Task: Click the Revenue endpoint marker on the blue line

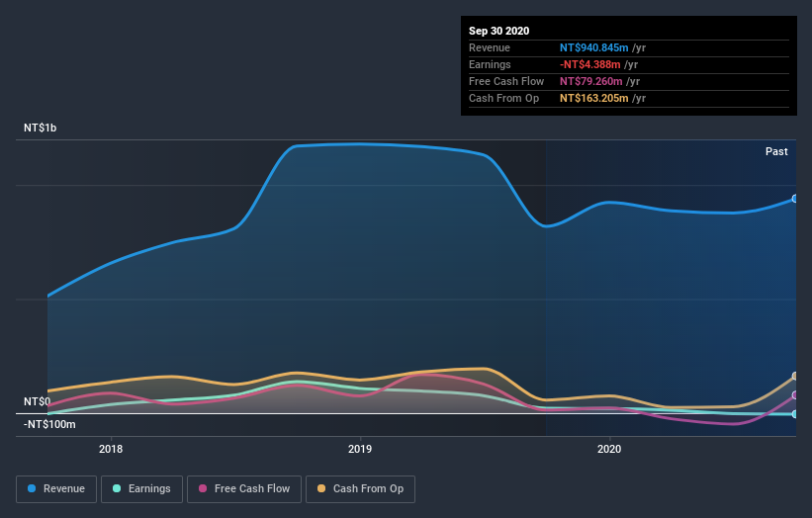Action: (795, 199)
